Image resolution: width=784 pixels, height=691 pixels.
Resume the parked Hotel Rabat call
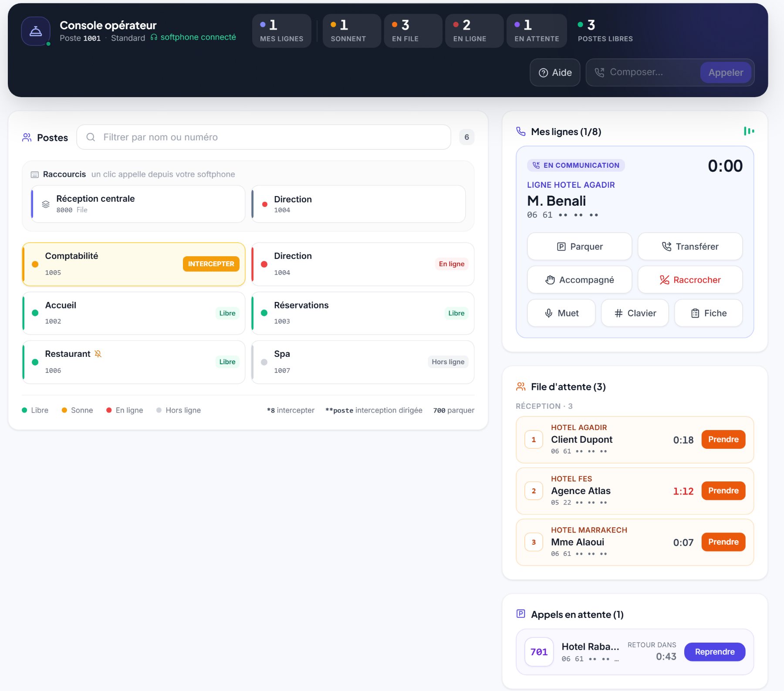(x=714, y=652)
